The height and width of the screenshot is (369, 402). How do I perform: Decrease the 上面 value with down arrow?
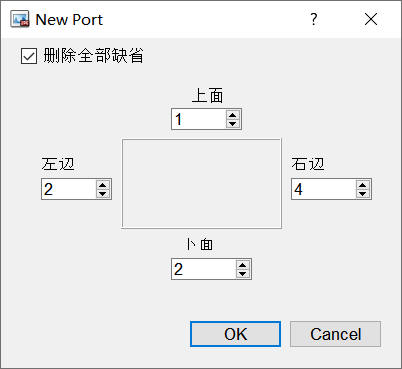(x=233, y=123)
